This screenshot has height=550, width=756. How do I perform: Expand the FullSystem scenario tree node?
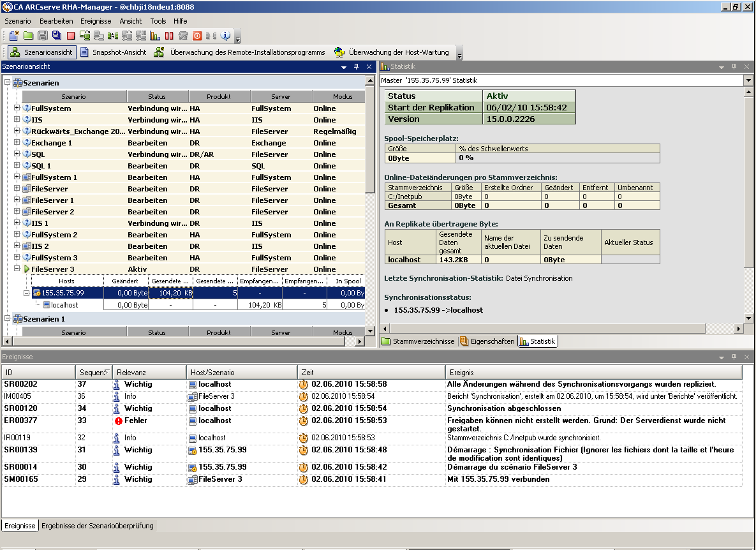pos(17,108)
